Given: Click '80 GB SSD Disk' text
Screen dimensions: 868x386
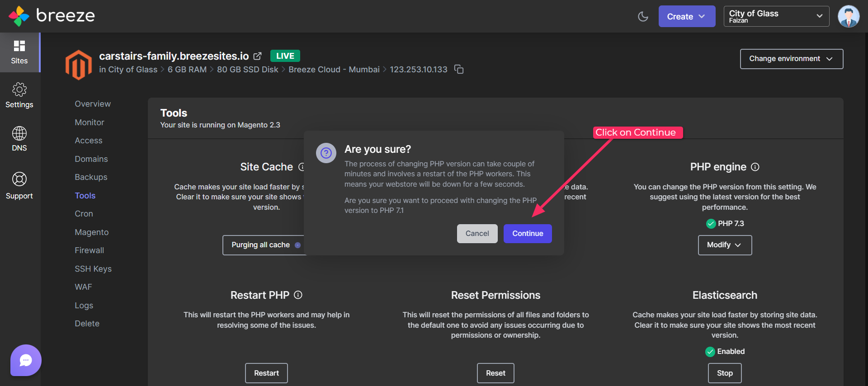Looking at the screenshot, I should [248, 70].
